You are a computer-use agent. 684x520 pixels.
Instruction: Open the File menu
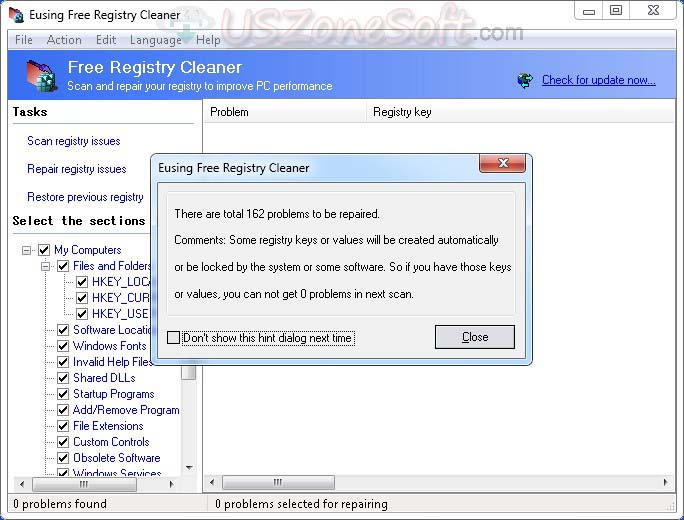coord(24,40)
